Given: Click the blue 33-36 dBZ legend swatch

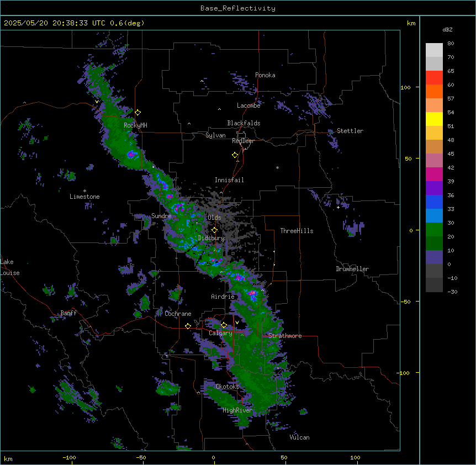Looking at the screenshot, I should pyautogui.click(x=434, y=202).
